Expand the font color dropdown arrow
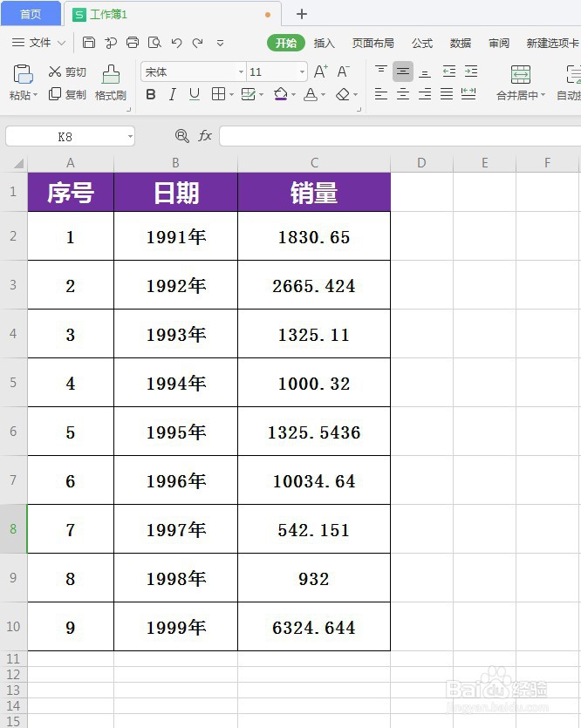581x728 pixels. click(x=324, y=95)
